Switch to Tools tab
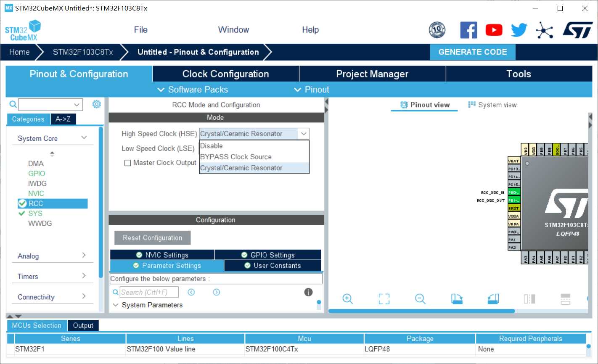 [519, 74]
